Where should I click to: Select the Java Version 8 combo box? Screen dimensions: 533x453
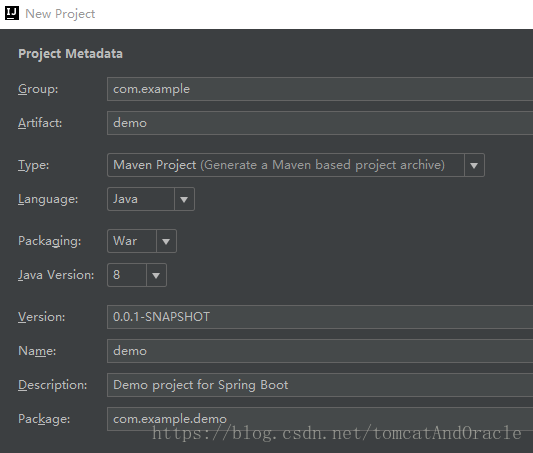[x=137, y=275]
